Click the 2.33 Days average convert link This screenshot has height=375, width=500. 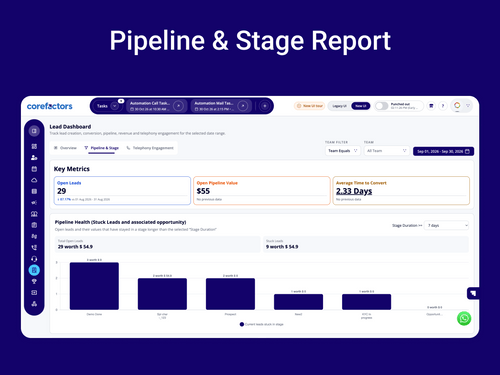354,191
